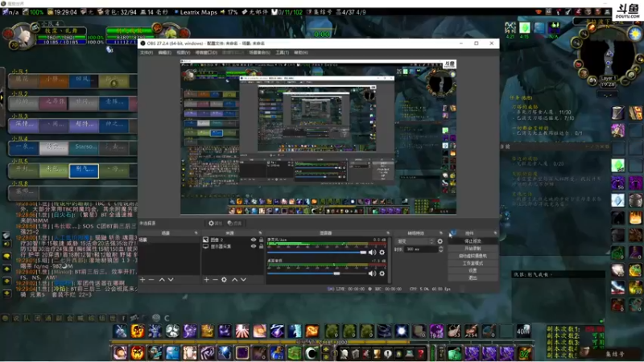Open the WoW exclamation quest log micro button
644x362 pixels.
(x=388, y=353)
